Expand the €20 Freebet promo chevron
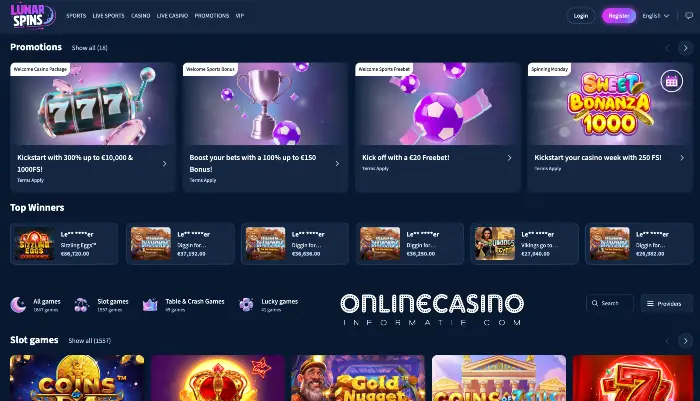The image size is (700, 401). 509,158
